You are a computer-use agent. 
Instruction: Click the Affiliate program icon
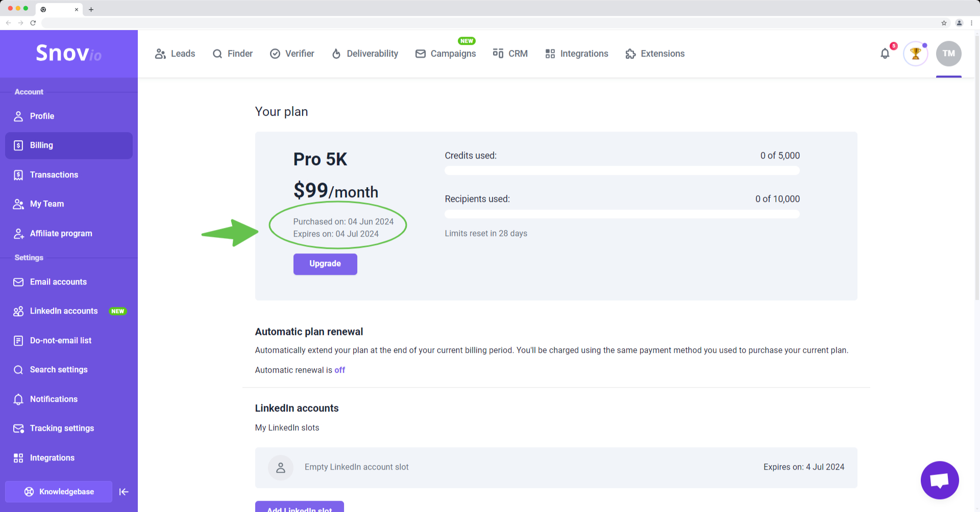(x=18, y=234)
